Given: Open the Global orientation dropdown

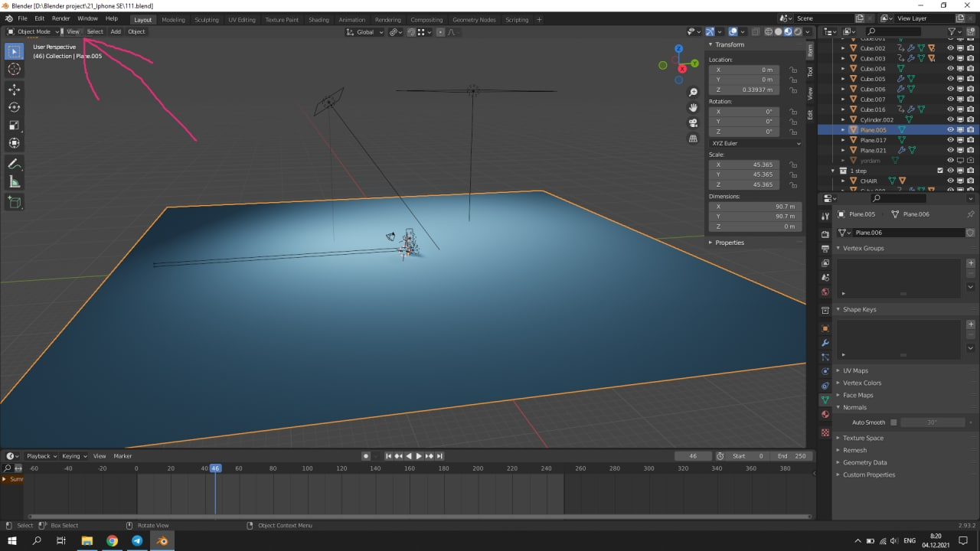Looking at the screenshot, I should click(x=364, y=31).
